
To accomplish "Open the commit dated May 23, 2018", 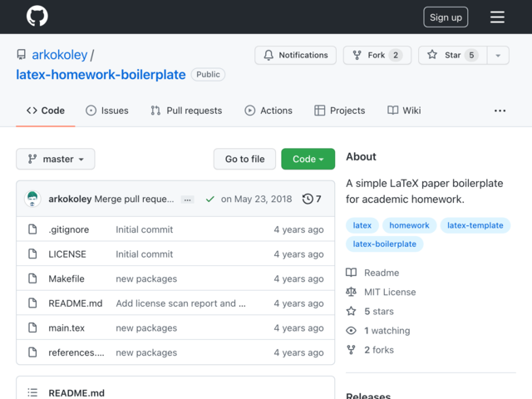I will pyautogui.click(x=256, y=199).
